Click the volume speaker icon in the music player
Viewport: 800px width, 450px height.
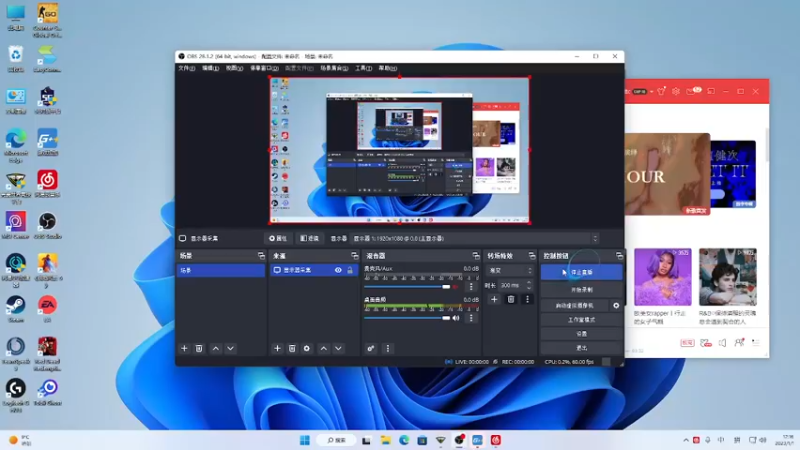(722, 343)
